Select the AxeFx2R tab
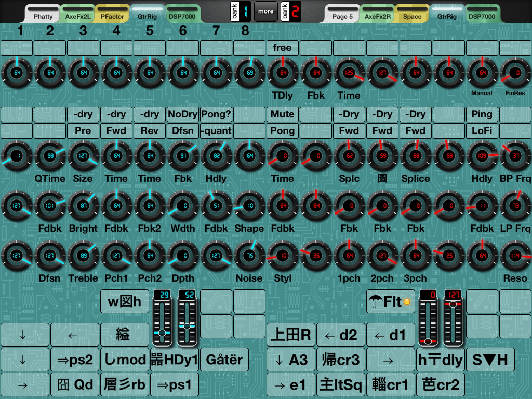 378,14
